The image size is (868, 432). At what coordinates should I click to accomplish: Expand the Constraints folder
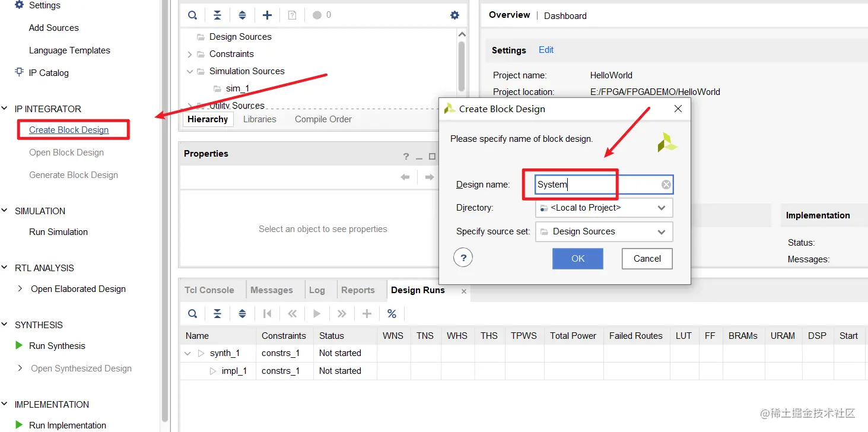click(x=190, y=54)
